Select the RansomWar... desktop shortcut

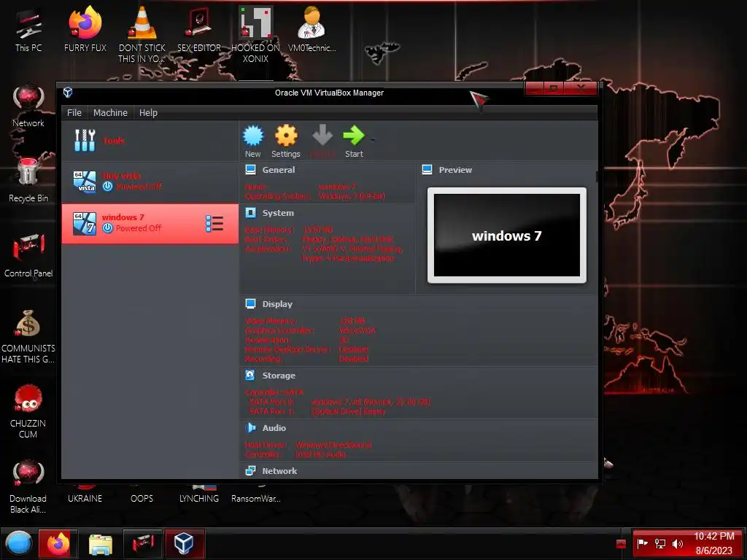pyautogui.click(x=256, y=494)
